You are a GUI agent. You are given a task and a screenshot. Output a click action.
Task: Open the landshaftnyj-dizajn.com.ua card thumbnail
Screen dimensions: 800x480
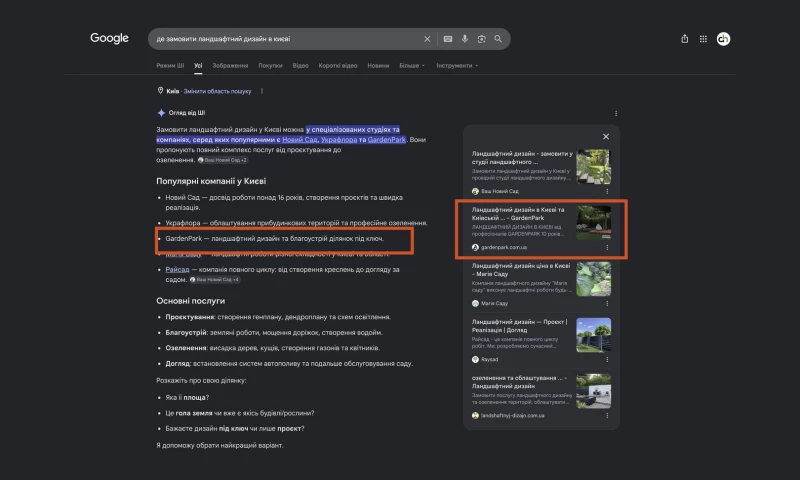(x=593, y=391)
